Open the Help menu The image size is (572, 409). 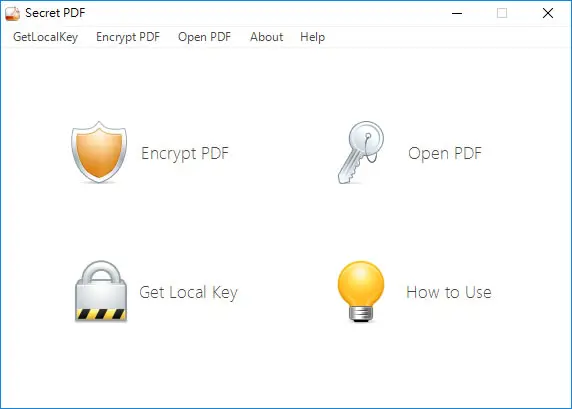[313, 37]
